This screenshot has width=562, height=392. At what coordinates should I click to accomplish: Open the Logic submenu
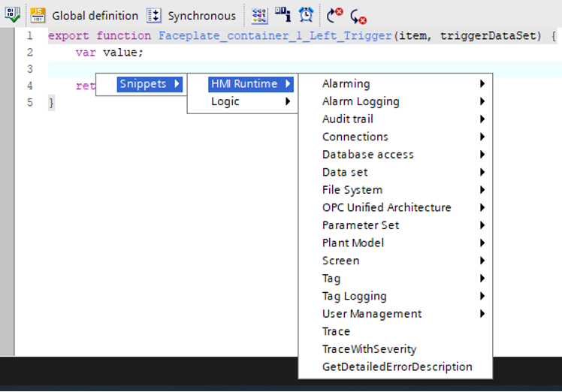250,101
